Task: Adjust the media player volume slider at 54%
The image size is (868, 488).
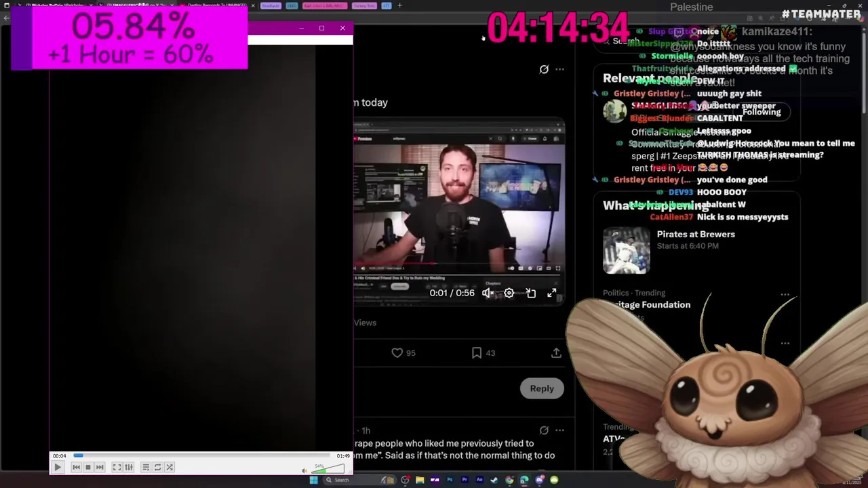Action: click(x=328, y=469)
